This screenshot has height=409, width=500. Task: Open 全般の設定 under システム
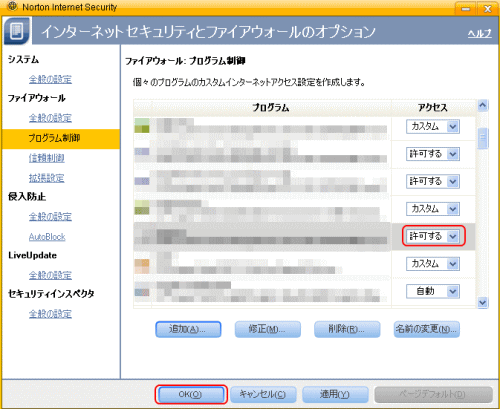tap(50, 79)
